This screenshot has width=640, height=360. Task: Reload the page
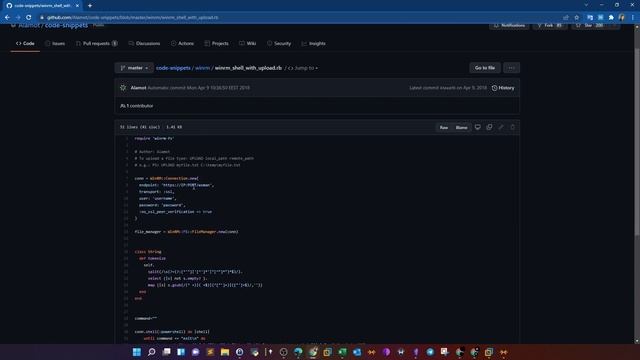pos(29,18)
